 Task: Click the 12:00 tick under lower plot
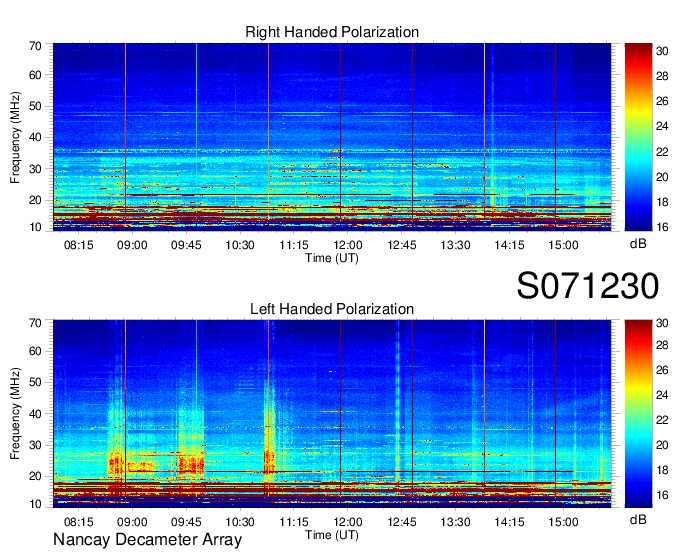pos(348,522)
